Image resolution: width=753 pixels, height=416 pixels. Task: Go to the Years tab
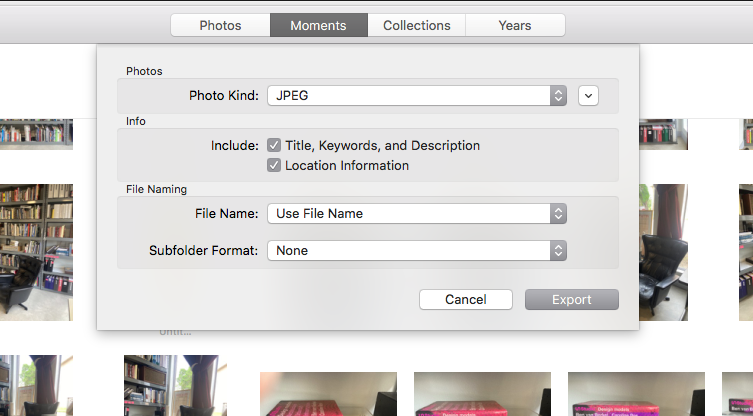(514, 25)
